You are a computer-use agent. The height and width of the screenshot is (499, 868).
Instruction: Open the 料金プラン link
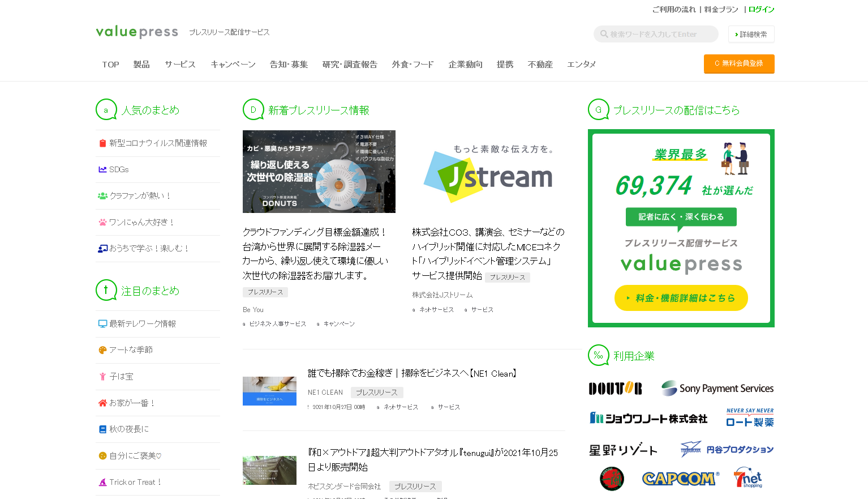pyautogui.click(x=721, y=10)
